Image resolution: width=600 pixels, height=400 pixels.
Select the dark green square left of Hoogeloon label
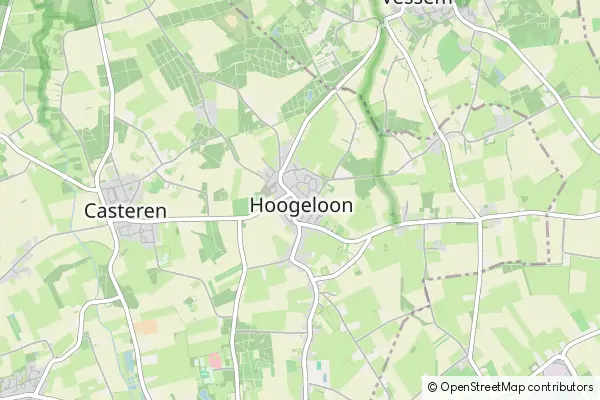click(x=240, y=207)
